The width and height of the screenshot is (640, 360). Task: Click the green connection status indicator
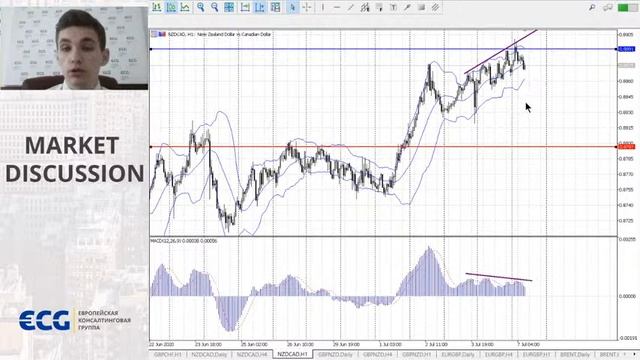(x=627, y=7)
